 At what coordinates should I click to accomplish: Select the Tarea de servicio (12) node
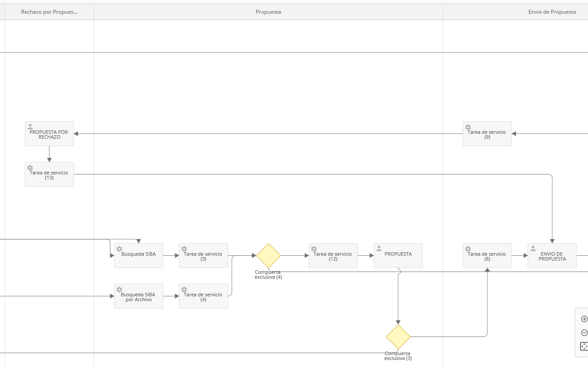(333, 256)
